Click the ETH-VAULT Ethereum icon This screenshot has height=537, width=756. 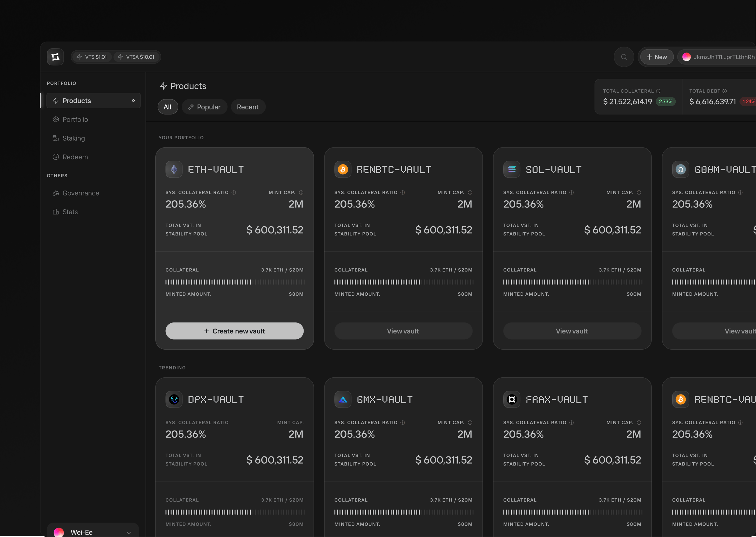(174, 169)
